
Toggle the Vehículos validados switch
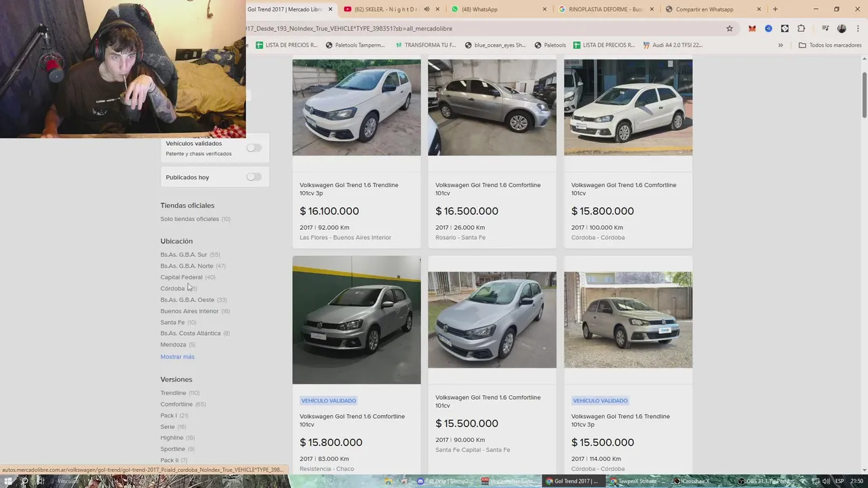click(254, 148)
